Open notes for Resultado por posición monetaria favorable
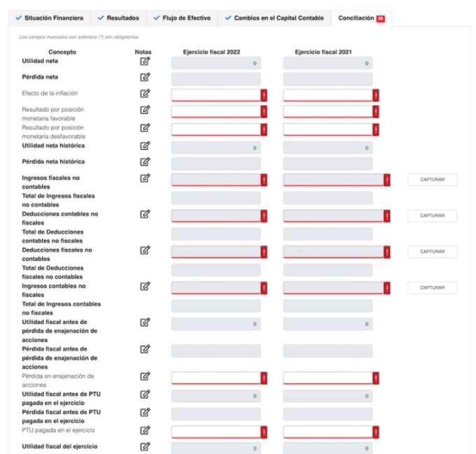Viewport: 476px width, 454px height. click(145, 110)
